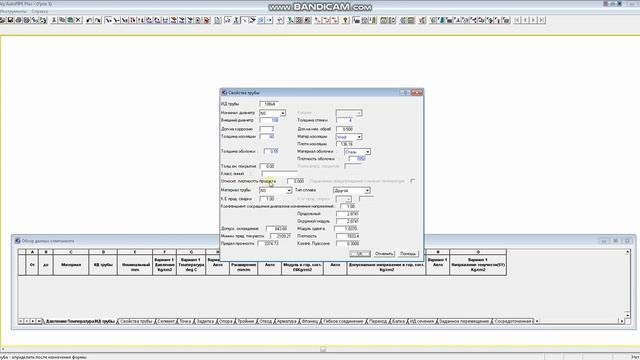Switch to the Свойства трубы sheet tab
Image resolution: width=640 pixels, height=360 pixels.
(136, 321)
